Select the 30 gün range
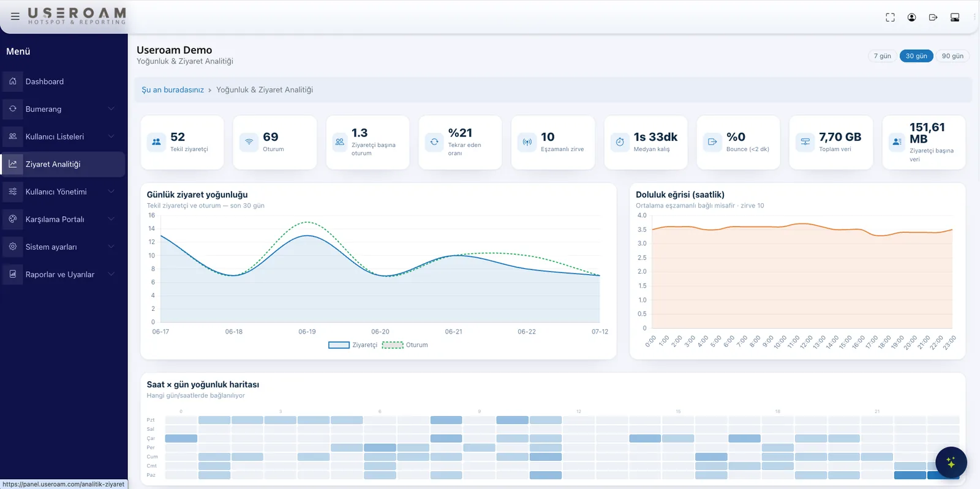Image resolution: width=980 pixels, height=489 pixels. coord(916,56)
